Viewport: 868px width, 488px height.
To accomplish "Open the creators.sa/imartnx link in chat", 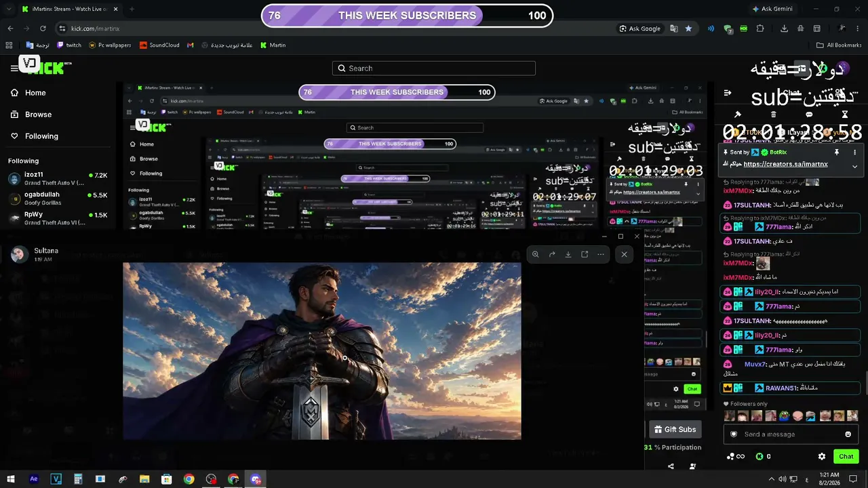I will click(785, 164).
